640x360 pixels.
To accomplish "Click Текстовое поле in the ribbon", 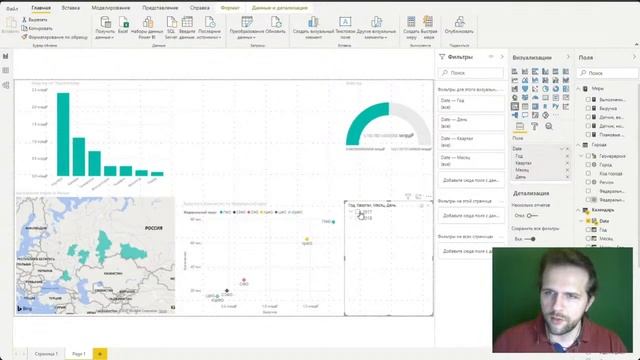I will 345,28.
